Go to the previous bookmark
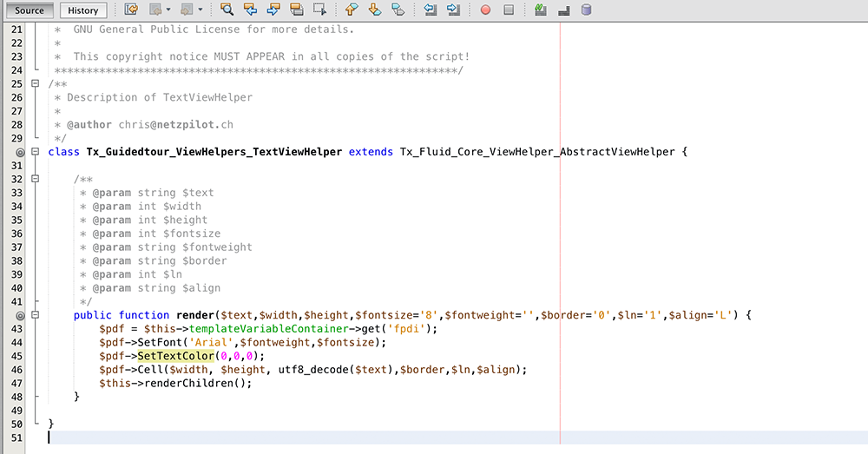 pyautogui.click(x=352, y=10)
